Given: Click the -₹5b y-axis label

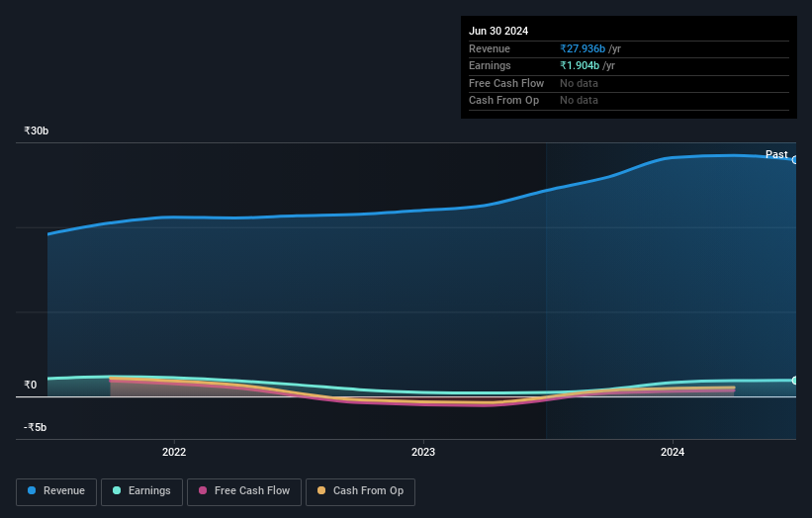Looking at the screenshot, I should click(x=35, y=427).
